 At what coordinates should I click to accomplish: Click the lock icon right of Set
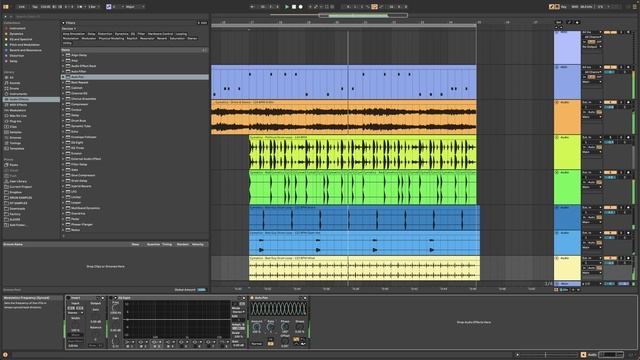tap(577, 22)
